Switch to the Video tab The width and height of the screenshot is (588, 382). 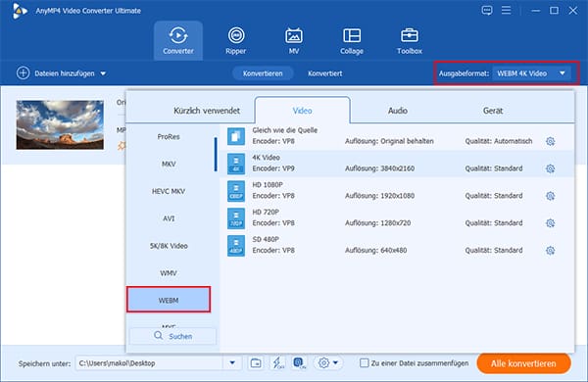(302, 111)
